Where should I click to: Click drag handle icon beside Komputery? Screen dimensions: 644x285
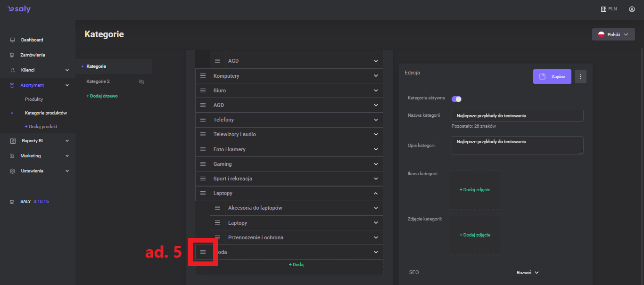(x=203, y=76)
